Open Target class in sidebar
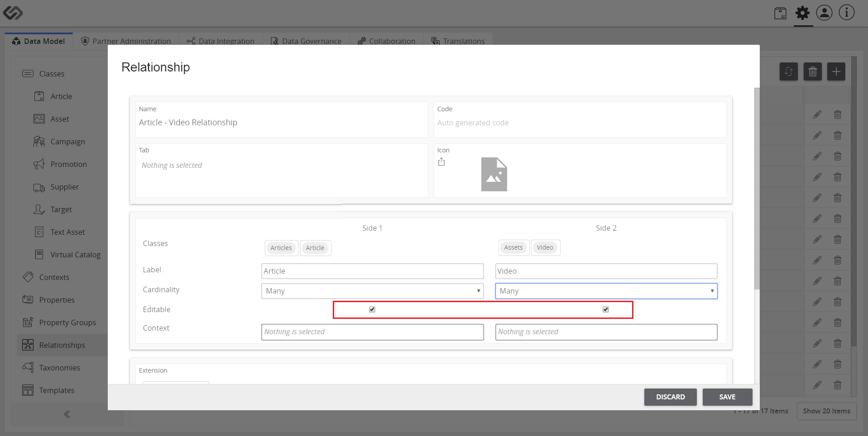 click(61, 209)
